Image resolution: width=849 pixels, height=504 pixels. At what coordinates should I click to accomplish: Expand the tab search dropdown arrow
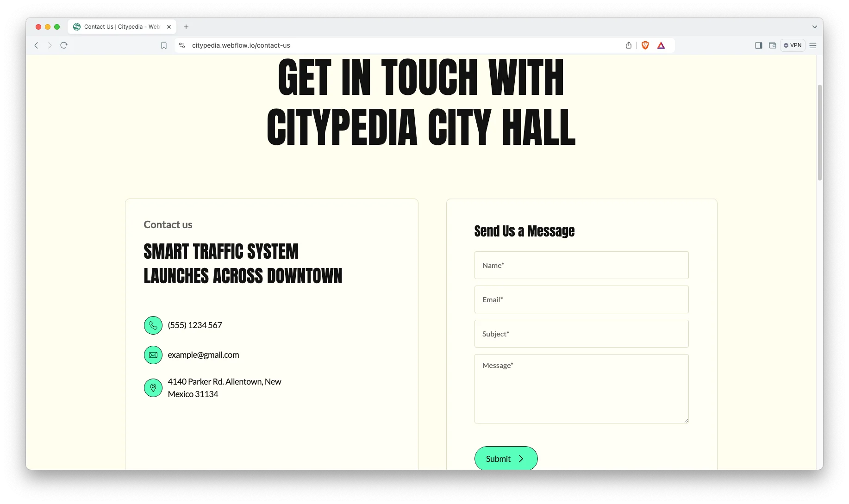click(x=815, y=27)
